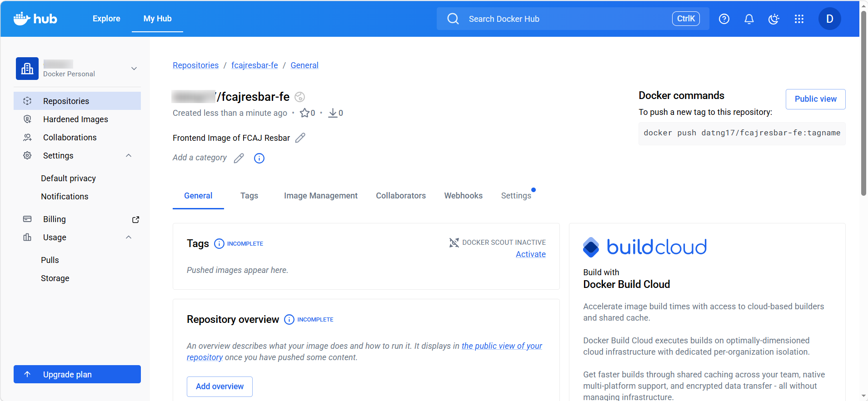Viewport: 868px width, 401px height.
Task: Click the Repositories sidebar icon
Action: [x=27, y=101]
